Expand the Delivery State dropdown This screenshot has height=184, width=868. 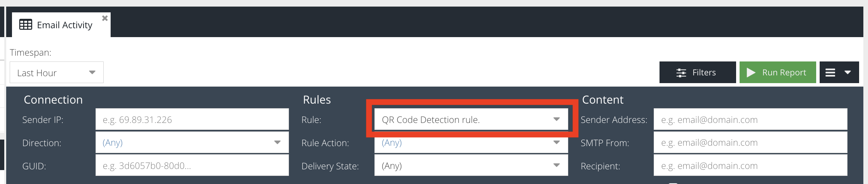pyautogui.click(x=471, y=165)
